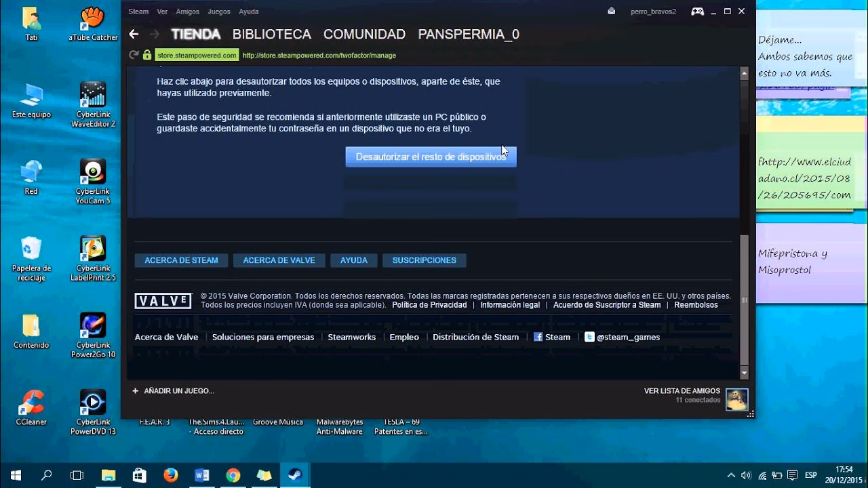Select CyberLink LabelPrint 2.5 desktop icon
The height and width of the screenshot is (488, 868).
pos(93,258)
